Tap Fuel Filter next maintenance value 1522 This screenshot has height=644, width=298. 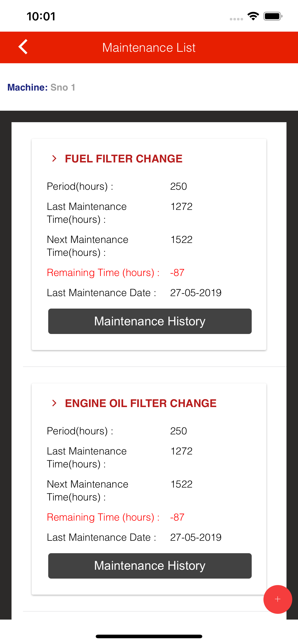[181, 240]
